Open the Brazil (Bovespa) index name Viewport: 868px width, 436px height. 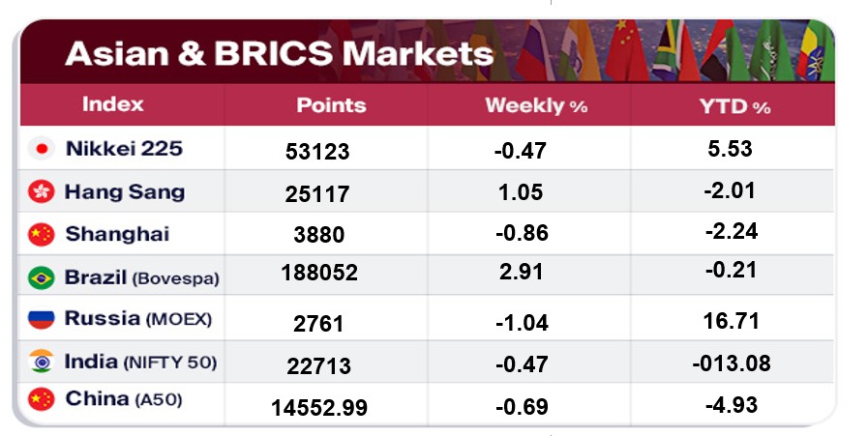coord(141,277)
